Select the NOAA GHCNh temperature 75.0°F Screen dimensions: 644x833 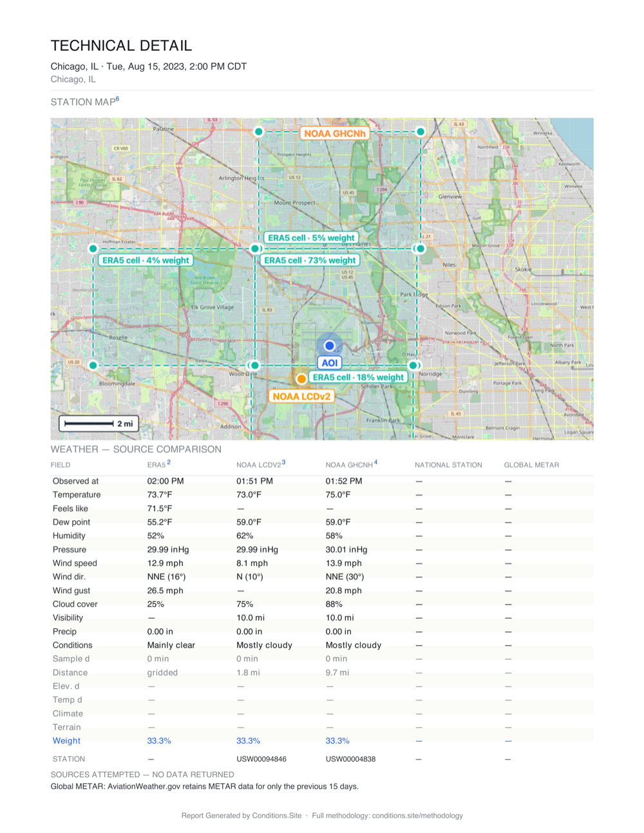tap(338, 495)
